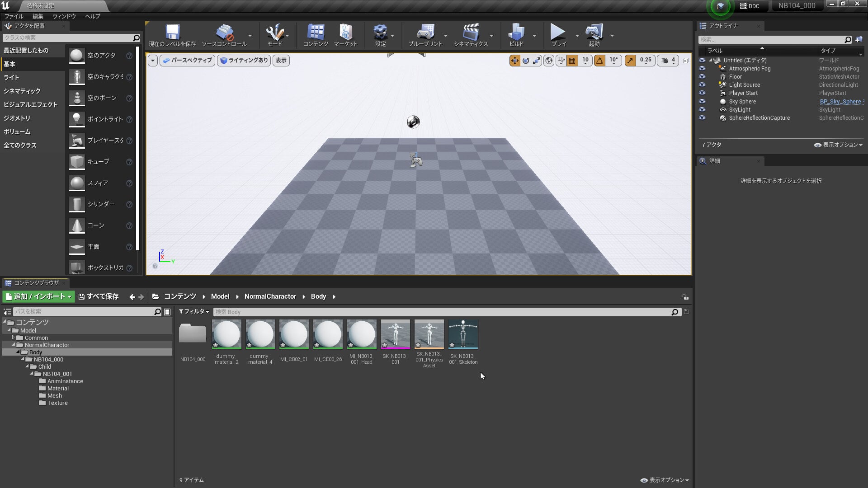Go back in content browser history

click(x=132, y=297)
